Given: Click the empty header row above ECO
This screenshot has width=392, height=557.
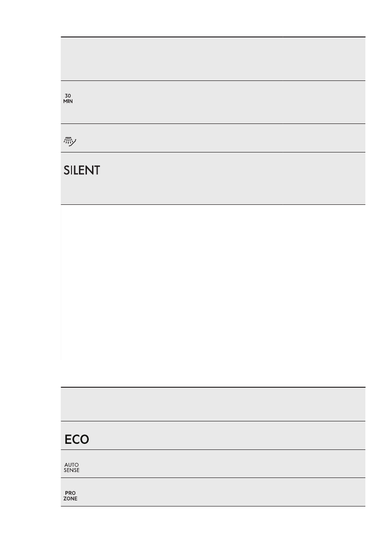Looking at the screenshot, I should (213, 404).
